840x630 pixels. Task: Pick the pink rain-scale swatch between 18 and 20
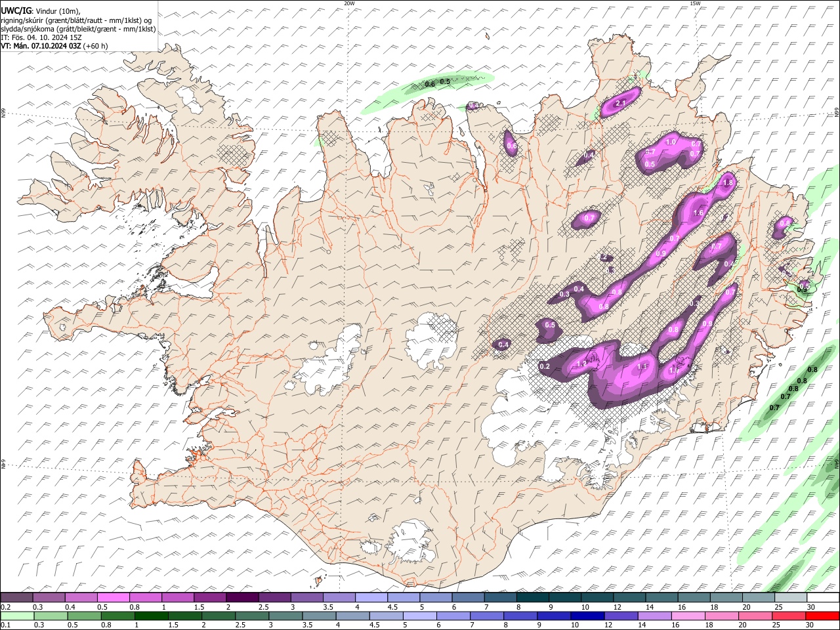pos(723,616)
